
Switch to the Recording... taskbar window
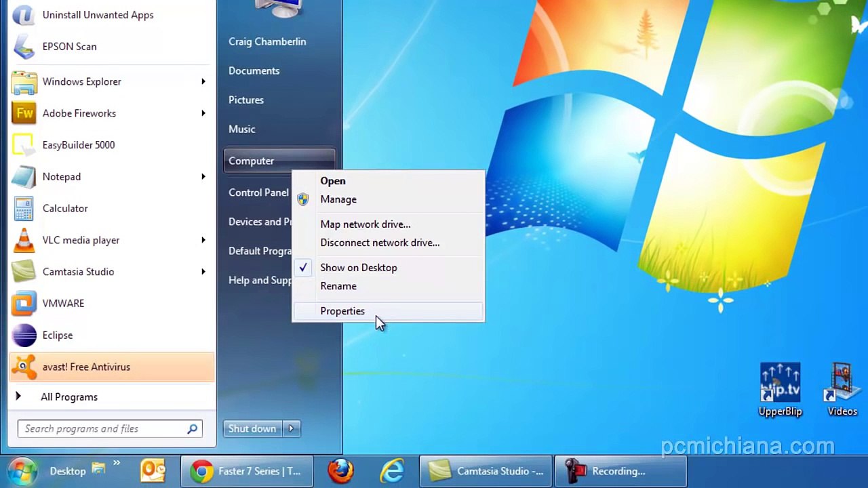[x=620, y=471]
